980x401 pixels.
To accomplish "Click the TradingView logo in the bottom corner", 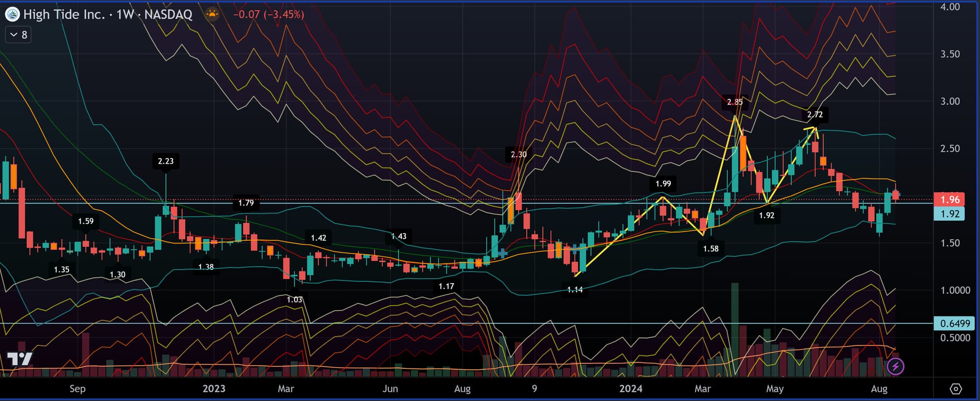I will point(20,359).
